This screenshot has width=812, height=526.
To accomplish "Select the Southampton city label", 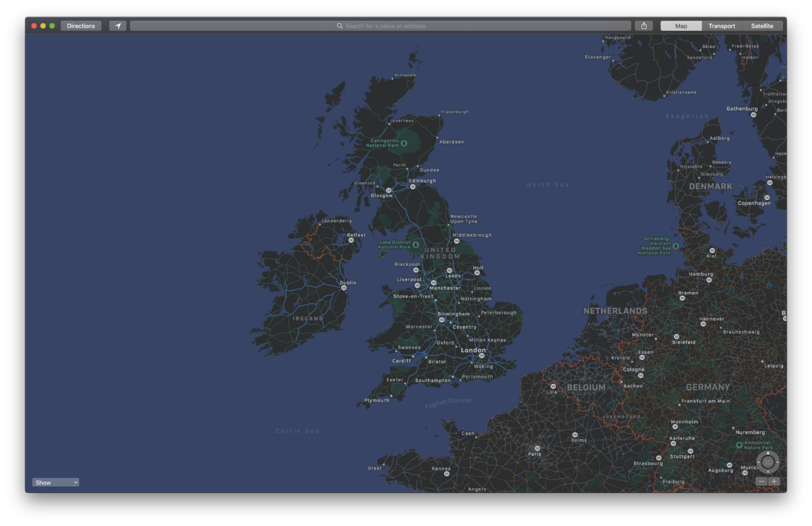I will tap(433, 381).
